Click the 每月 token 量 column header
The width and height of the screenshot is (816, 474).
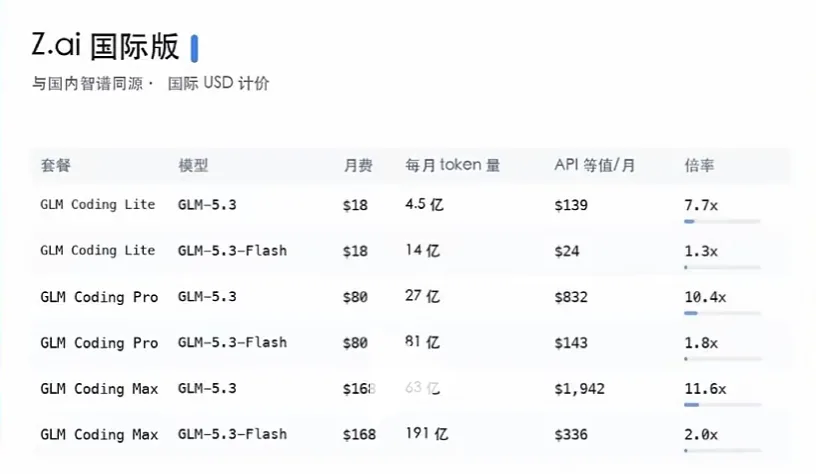coord(452,165)
